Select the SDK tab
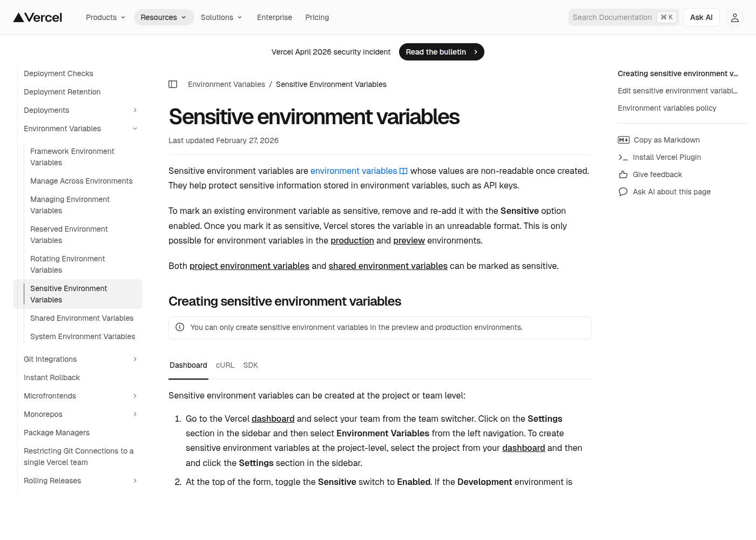This screenshot has width=756, height=540. tap(251, 365)
